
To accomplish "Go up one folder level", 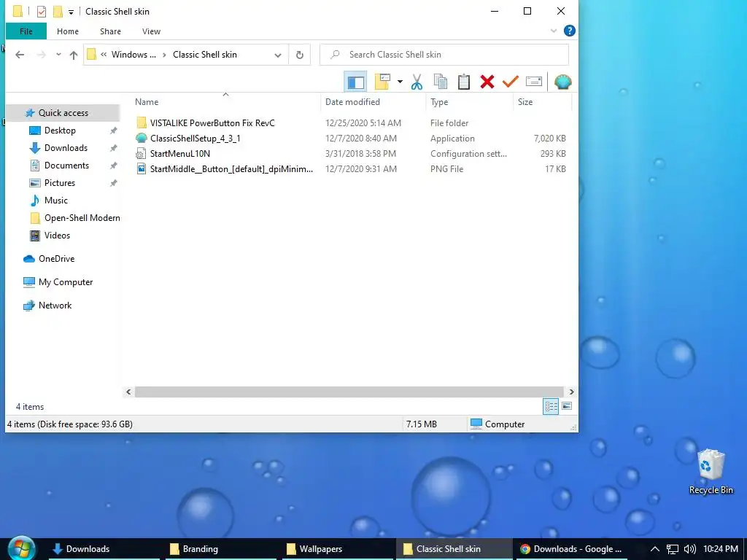I will point(74,55).
